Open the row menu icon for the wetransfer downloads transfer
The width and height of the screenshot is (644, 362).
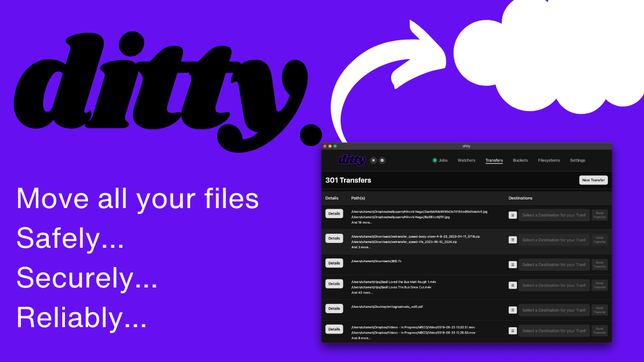(x=511, y=239)
